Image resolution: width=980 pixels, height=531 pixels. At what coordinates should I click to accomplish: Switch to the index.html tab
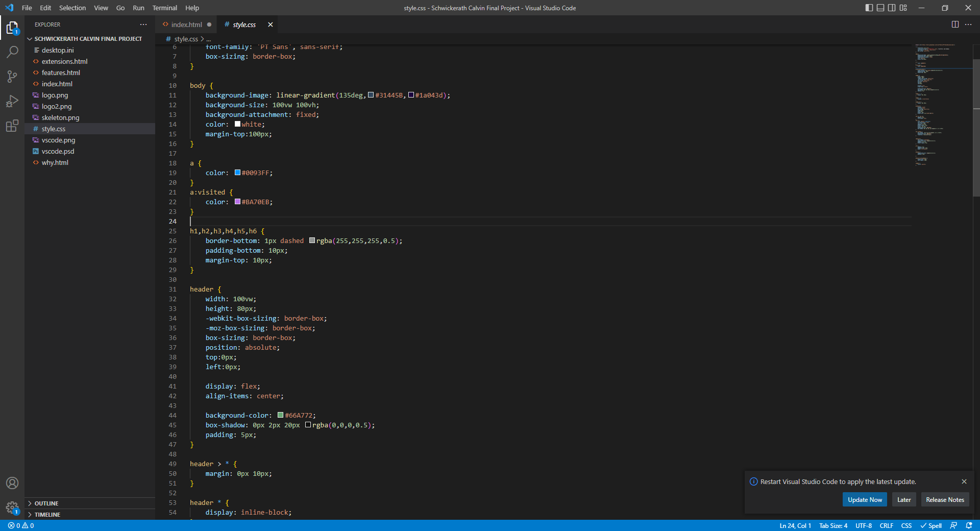(x=186, y=25)
